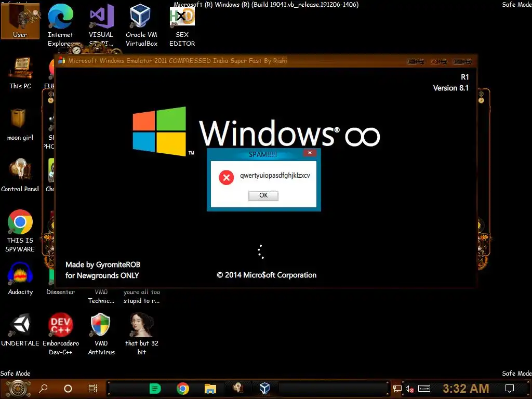The width and height of the screenshot is (532, 399).
Task: Select the VMO Technic... desktop shortcut
Action: (101, 296)
